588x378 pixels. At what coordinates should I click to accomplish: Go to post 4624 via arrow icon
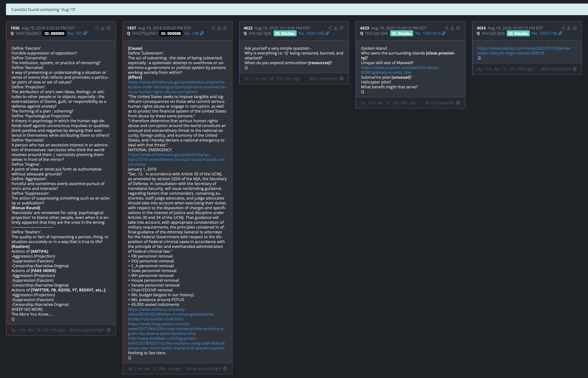tap(574, 28)
